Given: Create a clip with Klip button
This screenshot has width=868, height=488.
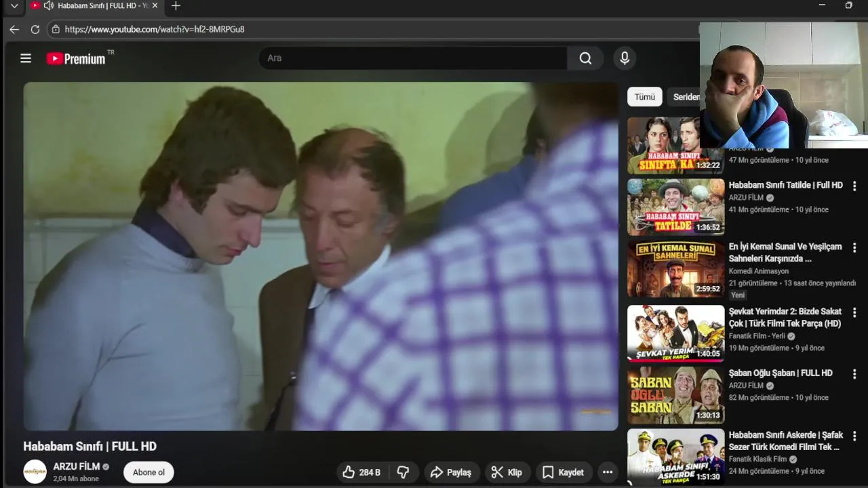Looking at the screenshot, I should click(x=507, y=472).
